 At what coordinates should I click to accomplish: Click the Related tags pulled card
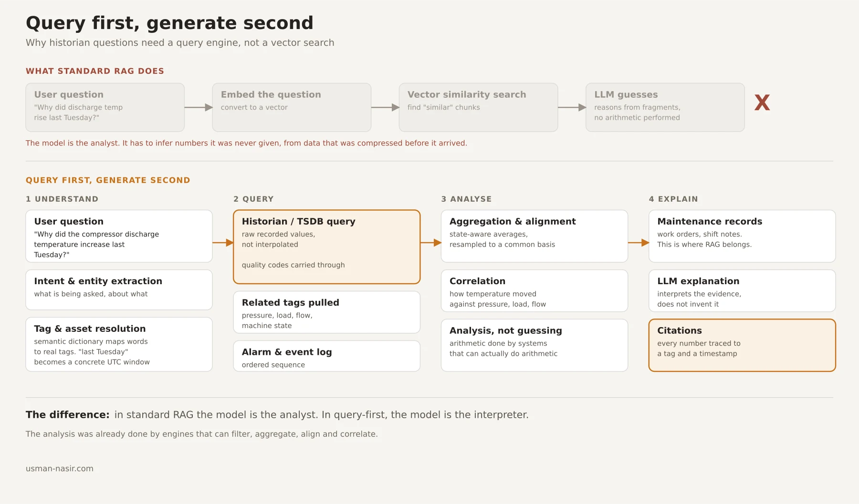pyautogui.click(x=327, y=312)
